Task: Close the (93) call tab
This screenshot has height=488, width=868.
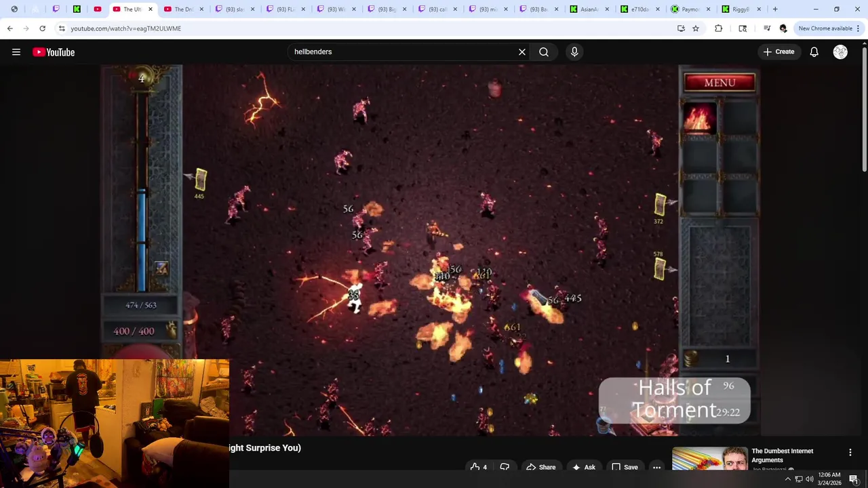Action: coord(455,9)
